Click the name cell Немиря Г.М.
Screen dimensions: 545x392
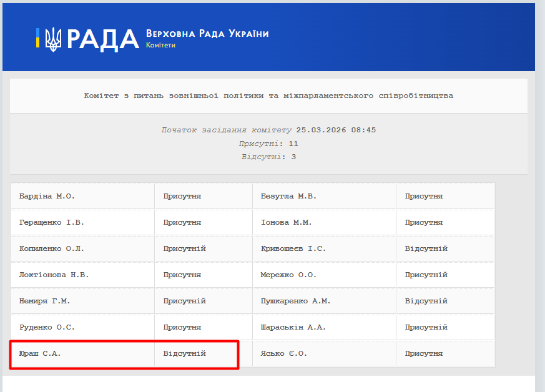coord(83,301)
